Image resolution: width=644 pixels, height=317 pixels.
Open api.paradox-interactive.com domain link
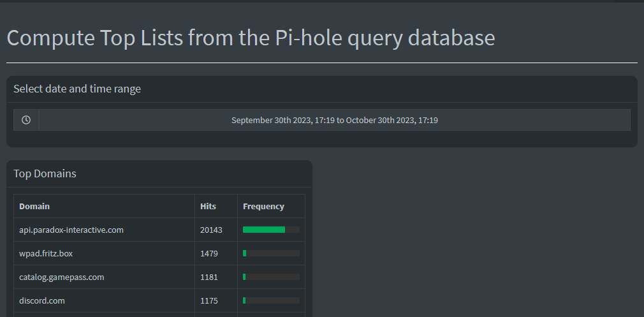[71, 230]
